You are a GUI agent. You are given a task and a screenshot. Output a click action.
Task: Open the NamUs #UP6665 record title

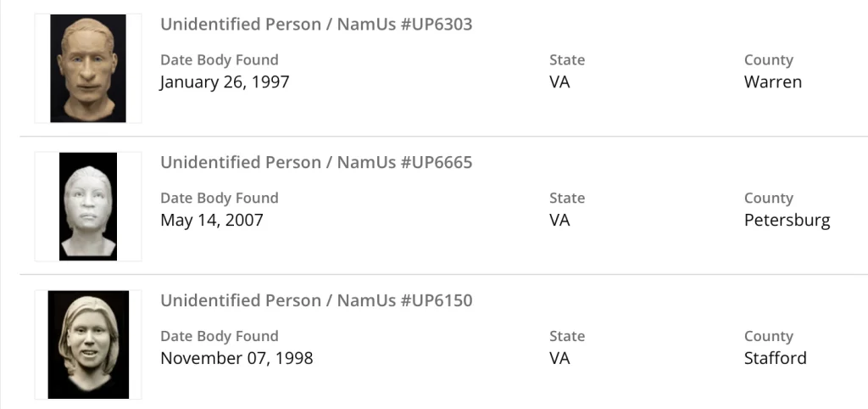tap(316, 162)
